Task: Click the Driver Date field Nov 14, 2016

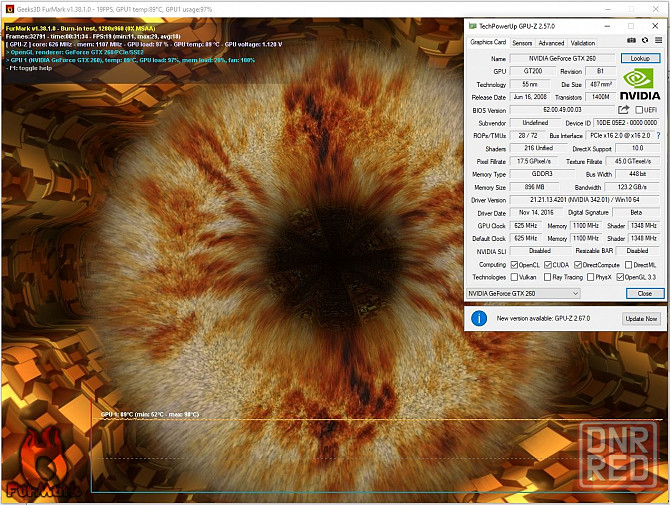Action: [536, 212]
